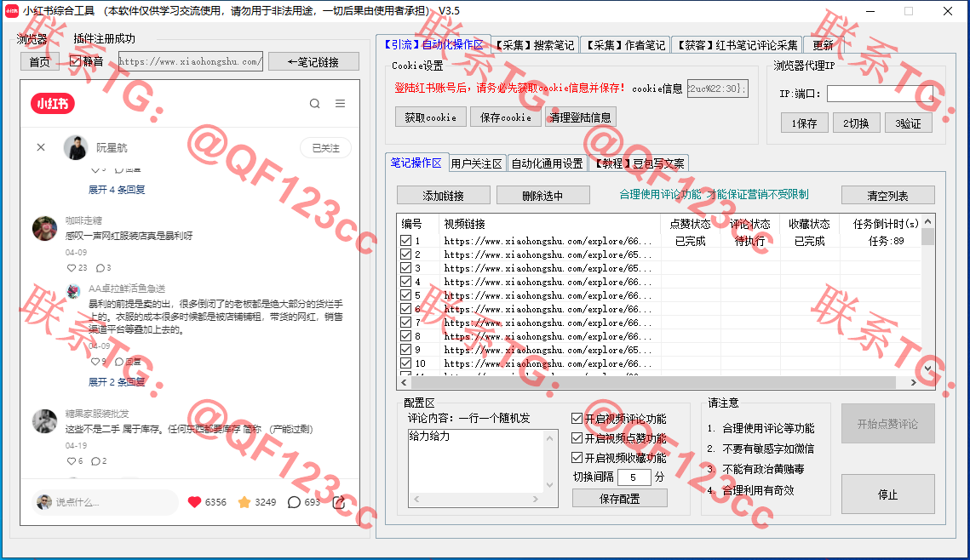Click the cookie信息 text field

tap(717, 89)
